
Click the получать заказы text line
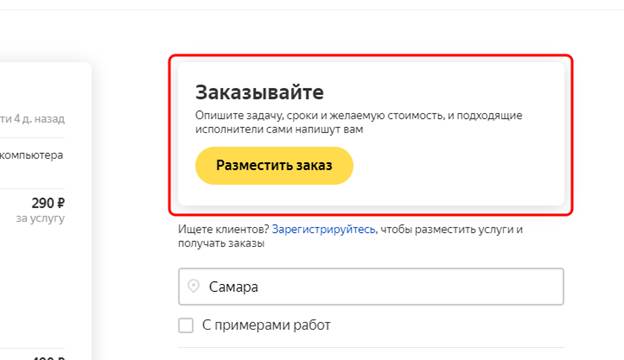pos(221,243)
